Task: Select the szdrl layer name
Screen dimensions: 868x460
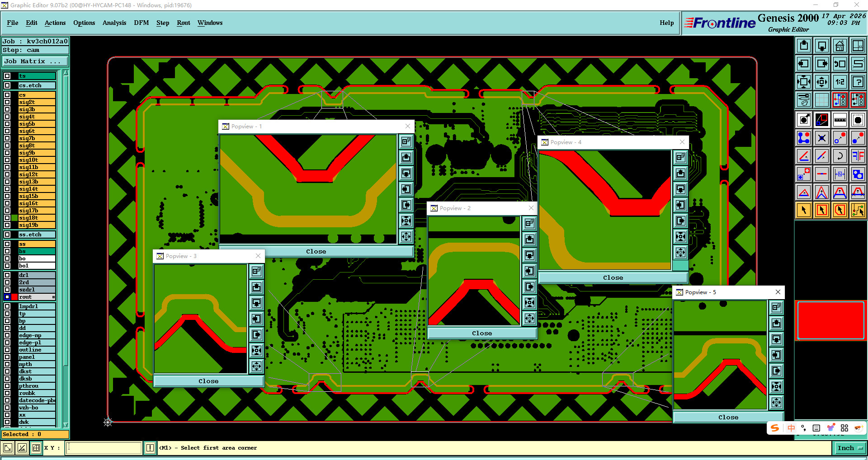Action: coord(37,290)
